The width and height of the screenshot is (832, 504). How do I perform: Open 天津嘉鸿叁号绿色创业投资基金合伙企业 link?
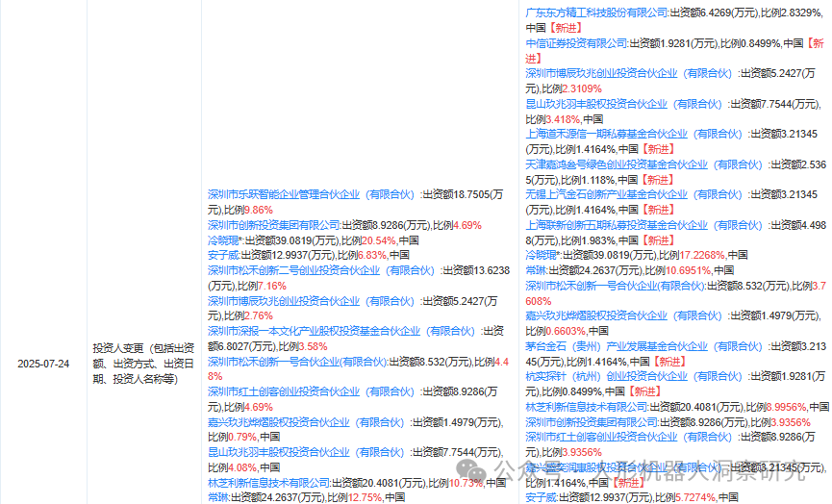[x=643, y=164]
